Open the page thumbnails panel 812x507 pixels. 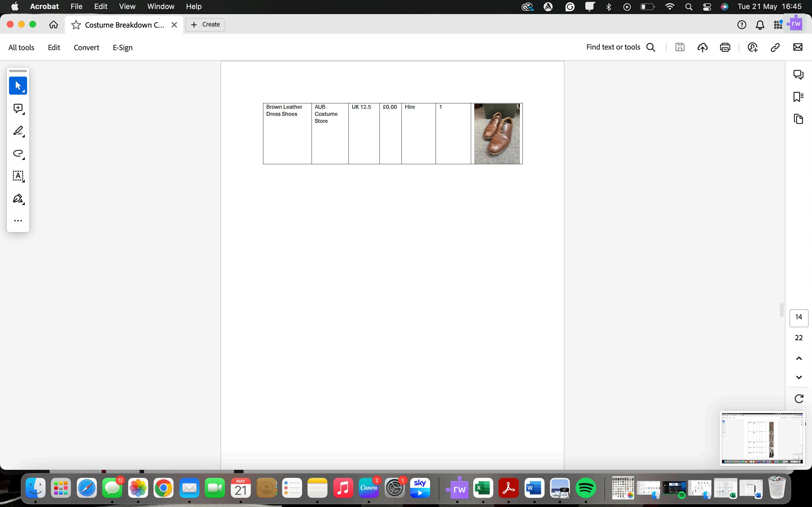click(x=798, y=119)
